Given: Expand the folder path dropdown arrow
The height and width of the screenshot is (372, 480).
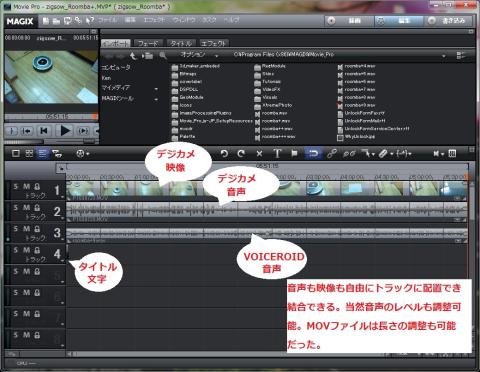Looking at the screenshot, I should coord(444,56).
